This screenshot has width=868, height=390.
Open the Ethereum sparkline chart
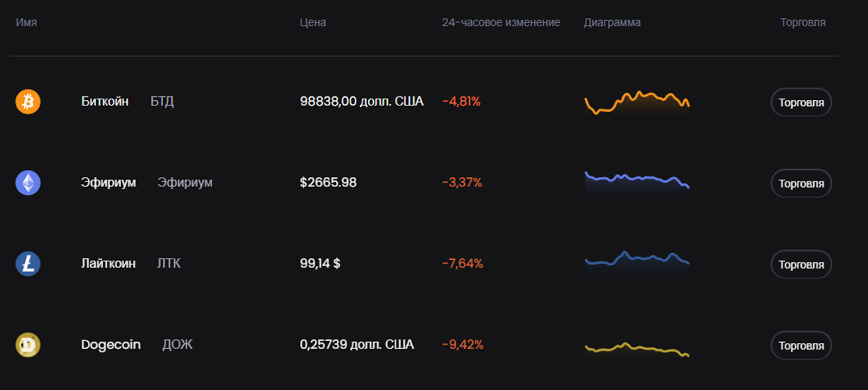click(637, 182)
